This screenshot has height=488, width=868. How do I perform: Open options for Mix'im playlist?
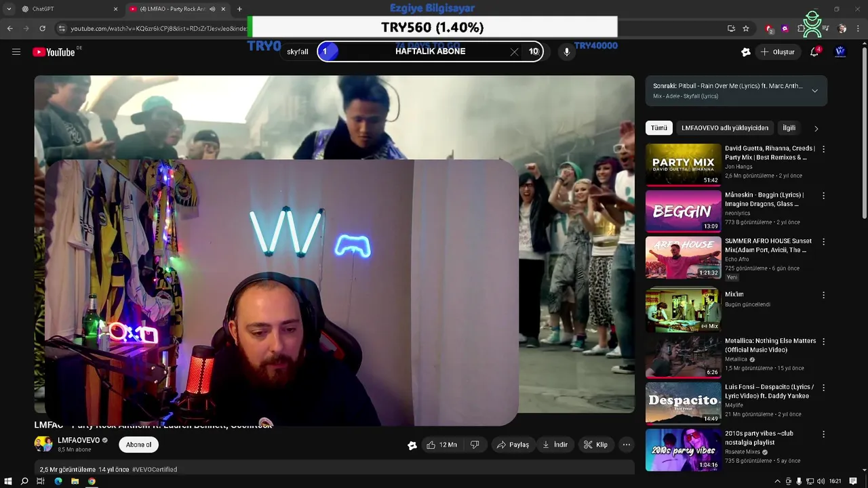824,295
